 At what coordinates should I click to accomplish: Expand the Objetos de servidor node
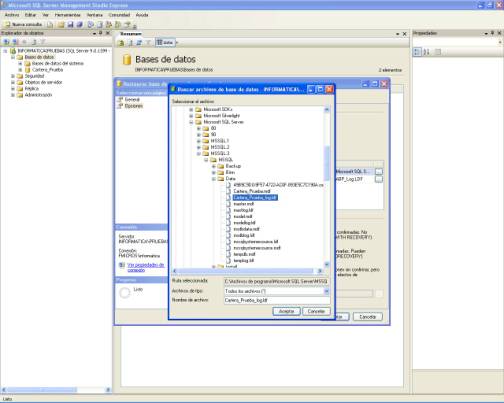[x=13, y=82]
